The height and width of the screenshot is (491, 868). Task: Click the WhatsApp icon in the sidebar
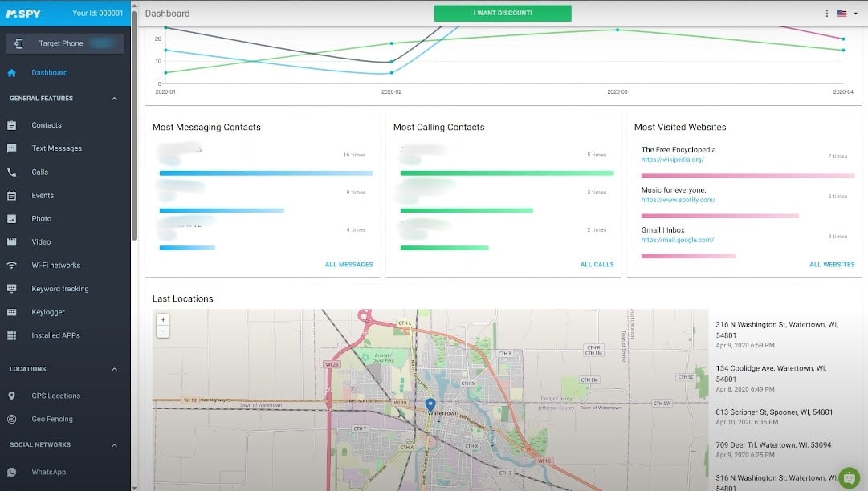click(12, 472)
